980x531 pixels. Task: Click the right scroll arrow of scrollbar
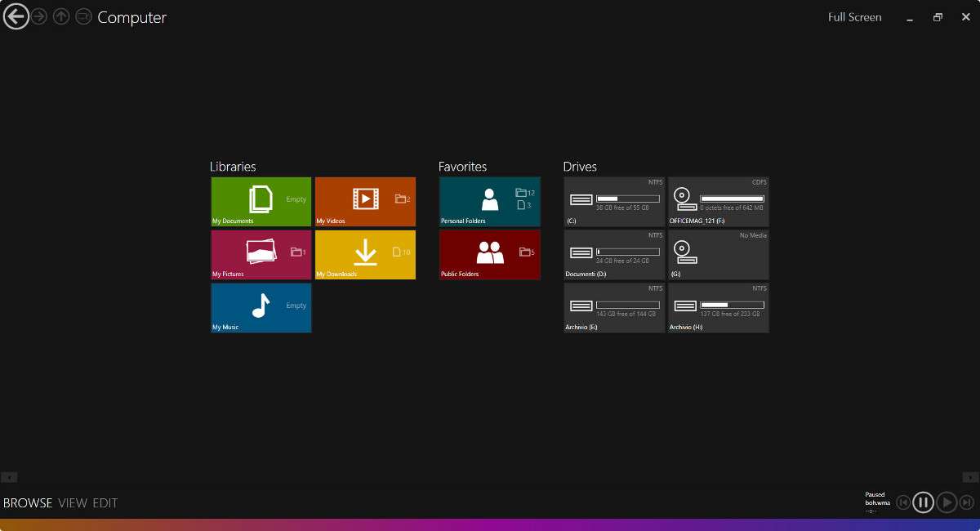coord(970,477)
